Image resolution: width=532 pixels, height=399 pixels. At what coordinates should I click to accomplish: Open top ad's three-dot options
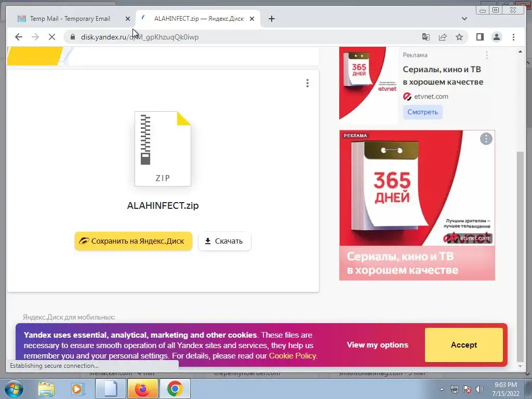[486, 55]
